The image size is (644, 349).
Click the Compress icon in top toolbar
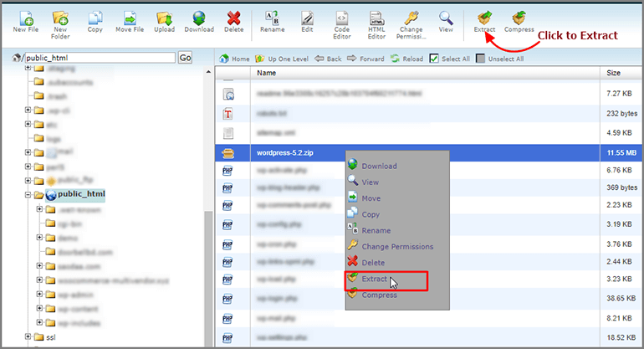click(x=519, y=19)
